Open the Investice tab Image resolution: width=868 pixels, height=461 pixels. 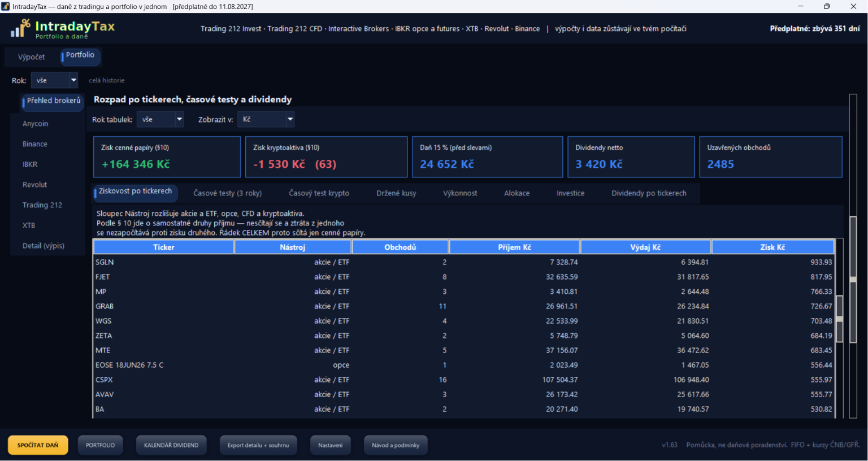(x=570, y=193)
